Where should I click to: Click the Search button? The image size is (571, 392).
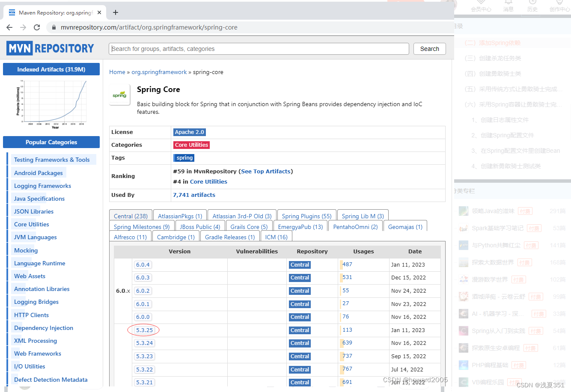429,49
